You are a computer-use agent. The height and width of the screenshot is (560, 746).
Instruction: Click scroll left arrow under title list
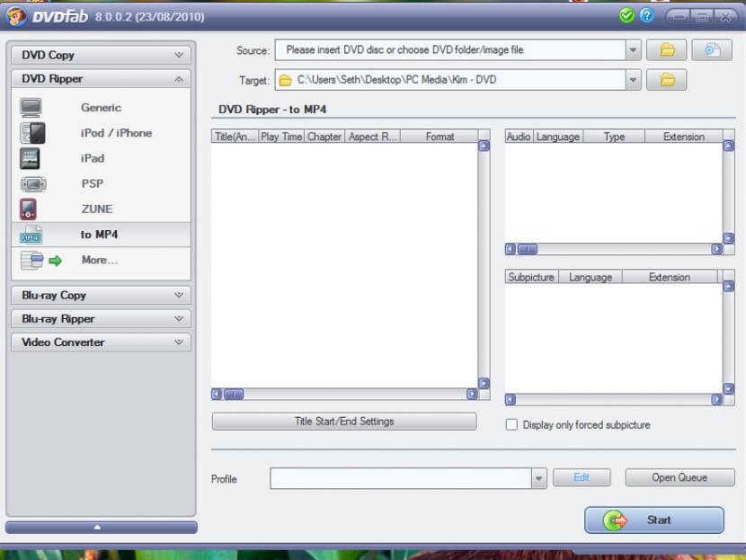(217, 394)
